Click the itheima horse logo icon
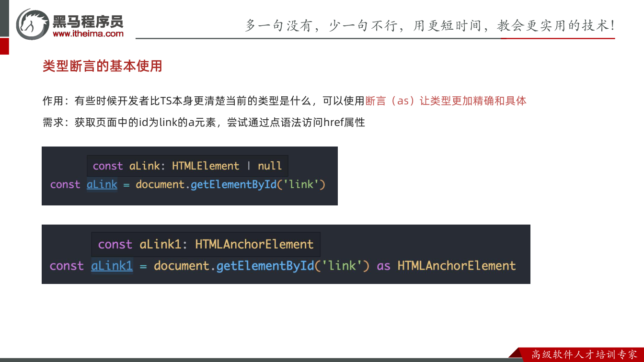The image size is (644, 362). tap(33, 24)
